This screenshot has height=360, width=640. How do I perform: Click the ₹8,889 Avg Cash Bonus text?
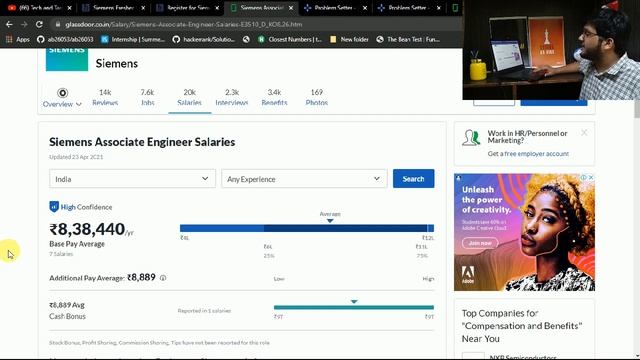click(x=67, y=311)
